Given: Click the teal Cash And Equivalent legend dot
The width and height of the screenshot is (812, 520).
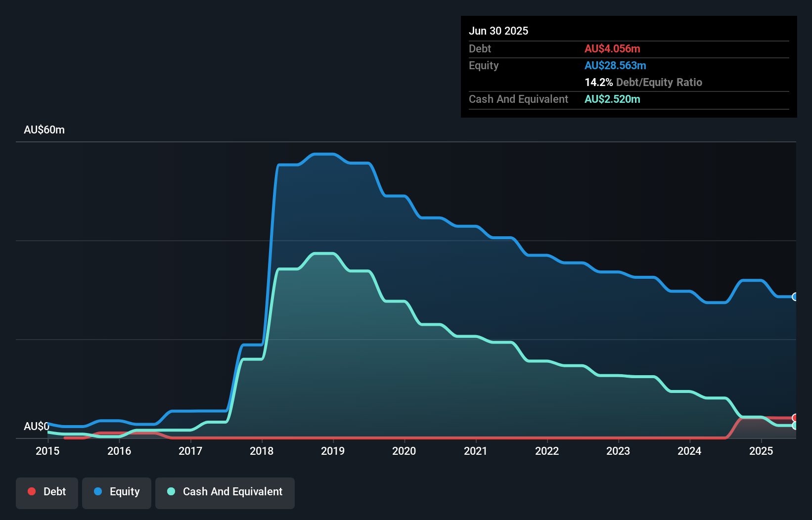Looking at the screenshot, I should tap(171, 491).
